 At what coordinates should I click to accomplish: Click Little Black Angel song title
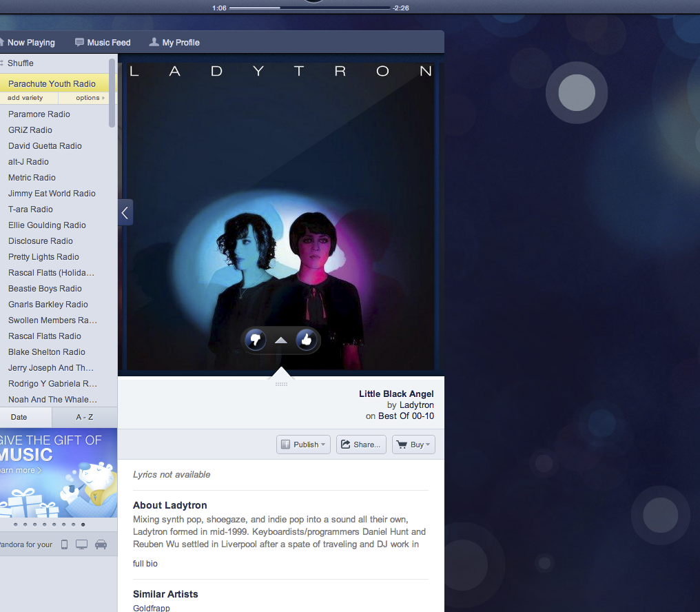tap(396, 394)
